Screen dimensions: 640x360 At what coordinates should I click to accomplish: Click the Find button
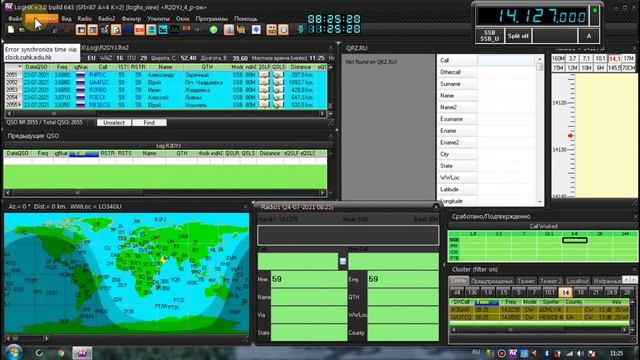(x=149, y=122)
